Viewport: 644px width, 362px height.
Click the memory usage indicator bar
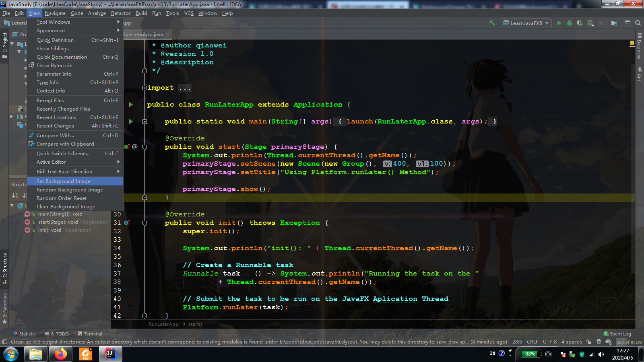pos(629,342)
